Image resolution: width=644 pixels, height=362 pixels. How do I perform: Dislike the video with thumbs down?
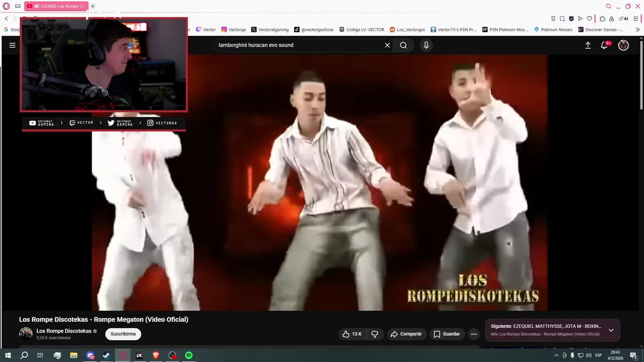pyautogui.click(x=375, y=334)
